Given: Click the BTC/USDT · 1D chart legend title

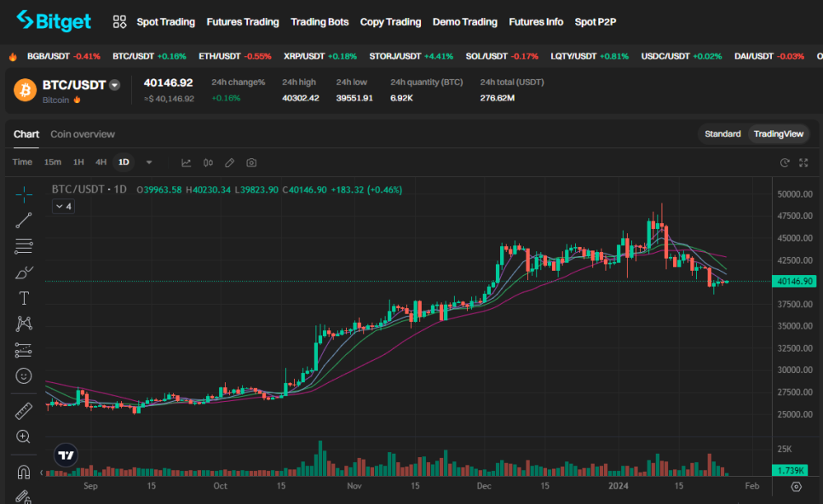Looking at the screenshot, I should click(x=89, y=189).
